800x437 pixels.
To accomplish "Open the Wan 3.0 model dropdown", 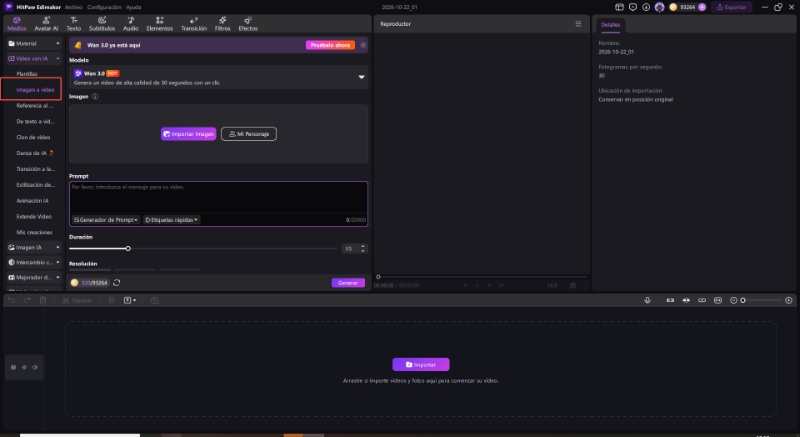I will 218,77.
